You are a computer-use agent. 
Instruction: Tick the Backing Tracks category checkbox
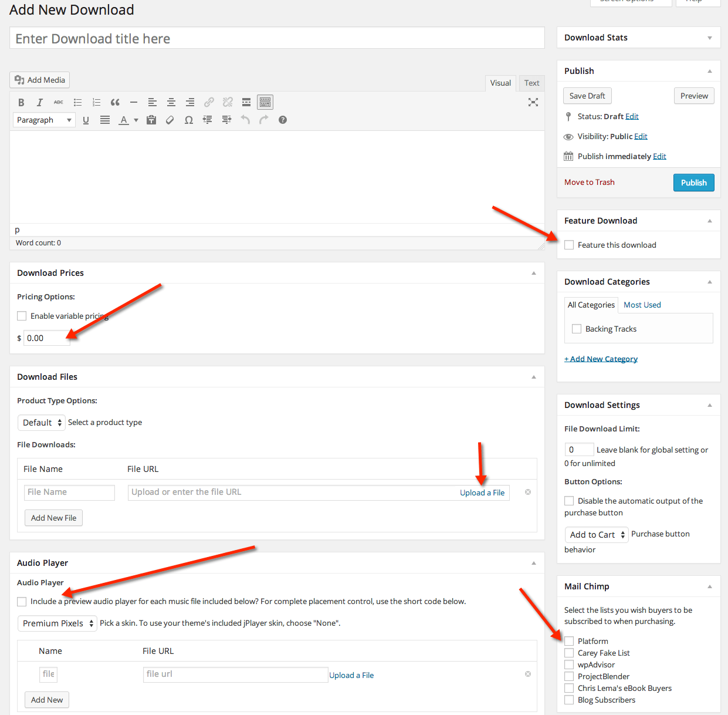point(577,329)
